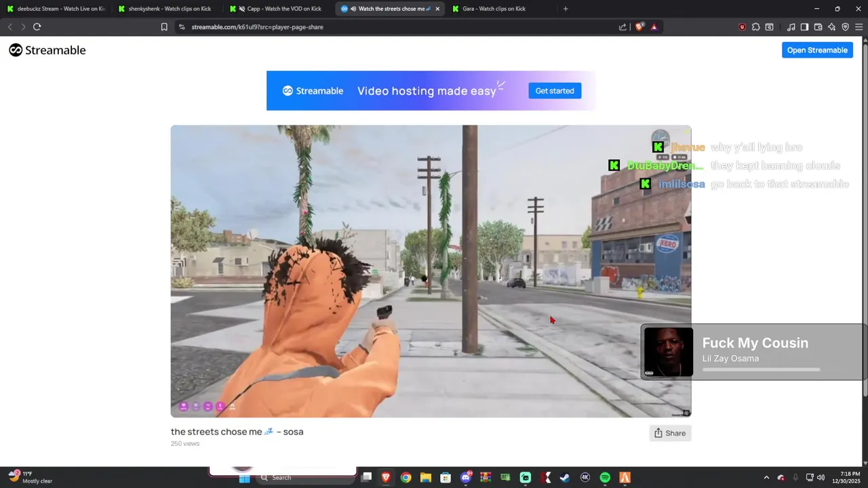This screenshot has height=488, width=868.
Task: Open Brave browser from the taskbar
Action: pos(386,478)
